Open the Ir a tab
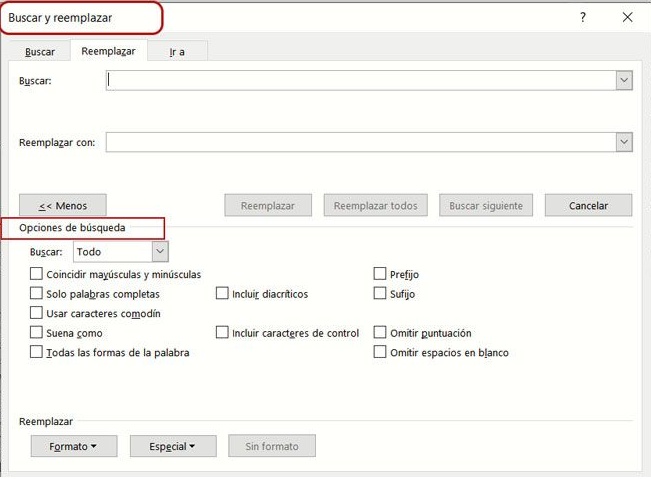The image size is (651, 479). pyautogui.click(x=177, y=52)
